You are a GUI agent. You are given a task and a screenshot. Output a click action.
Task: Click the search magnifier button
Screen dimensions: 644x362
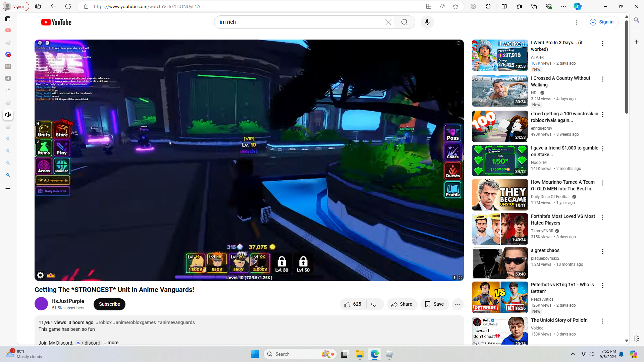click(405, 22)
